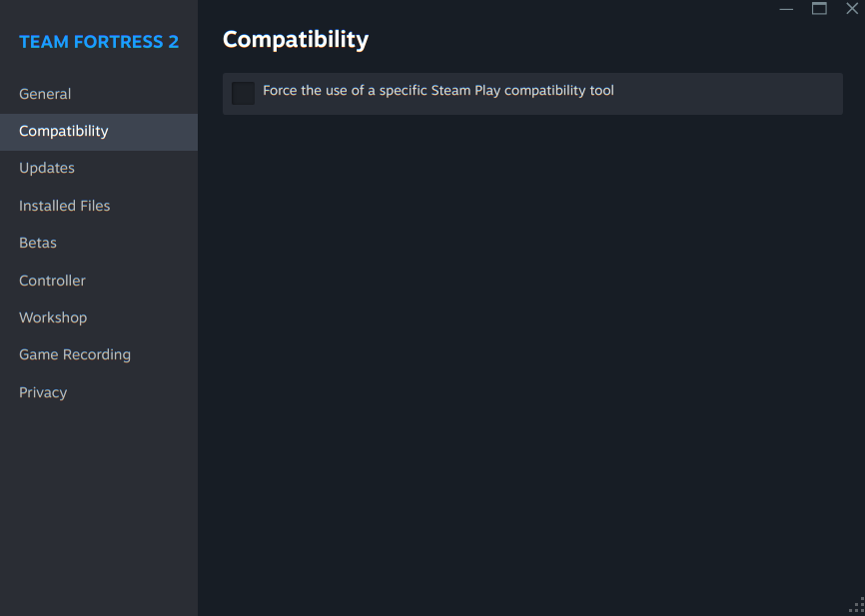Open the Workshop section
Image resolution: width=865 pixels, height=616 pixels.
tap(53, 317)
